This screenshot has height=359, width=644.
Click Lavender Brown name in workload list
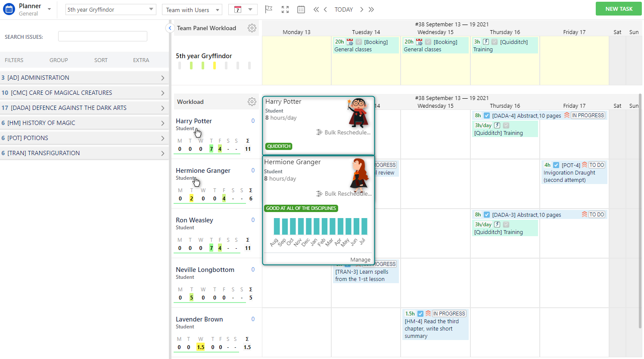(199, 319)
